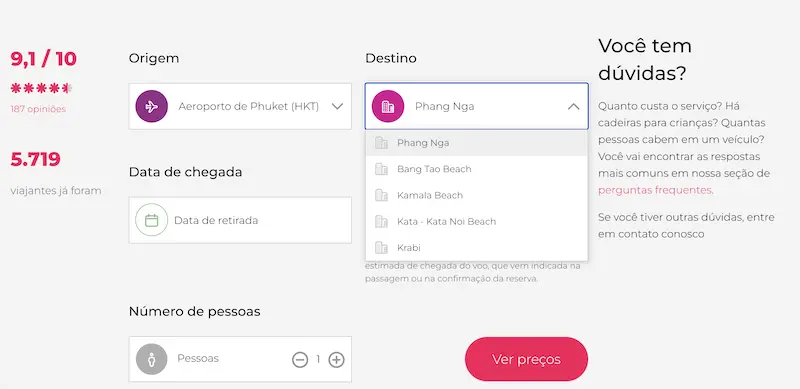This screenshot has width=800, height=389.
Task: Click the building icon next to Krabi
Action: (x=381, y=248)
